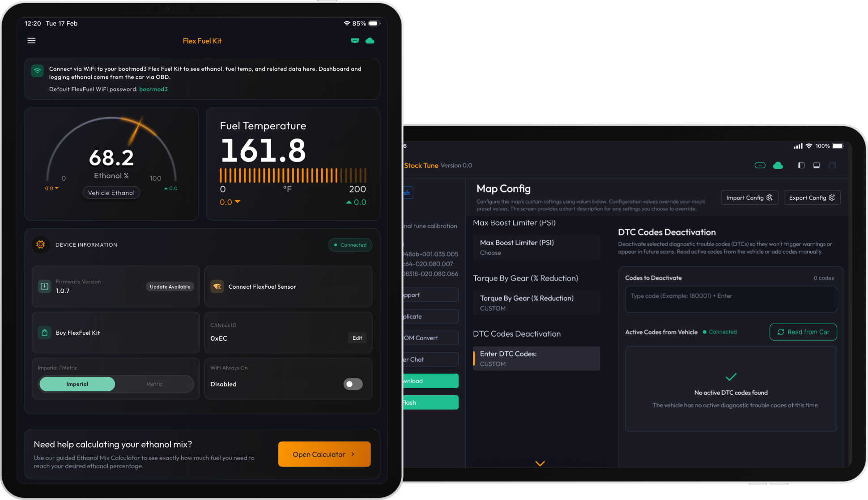Click the bootmod3 WiFi password link
868x500 pixels.
click(x=153, y=89)
